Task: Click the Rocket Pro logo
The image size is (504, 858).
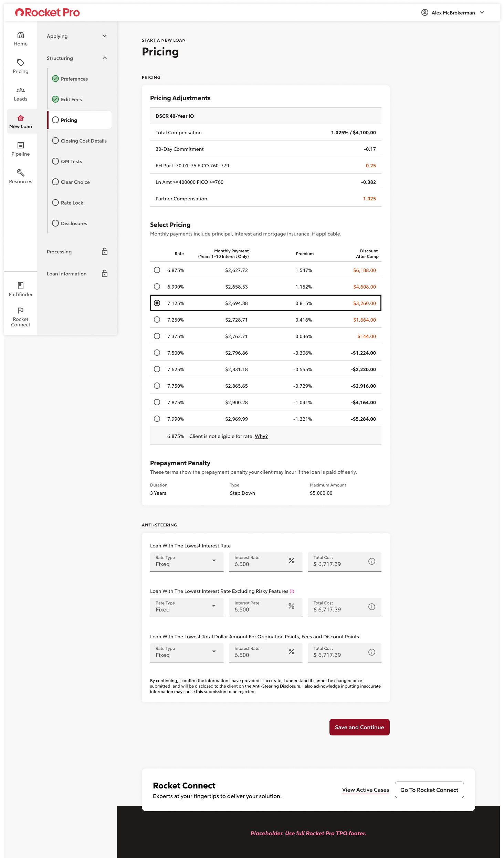Action: pos(48,13)
